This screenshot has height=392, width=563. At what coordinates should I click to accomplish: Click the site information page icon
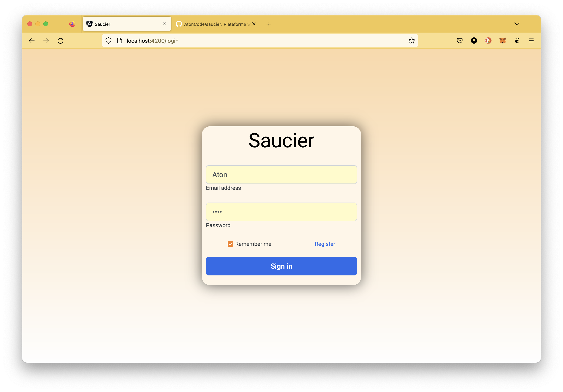[x=120, y=41]
